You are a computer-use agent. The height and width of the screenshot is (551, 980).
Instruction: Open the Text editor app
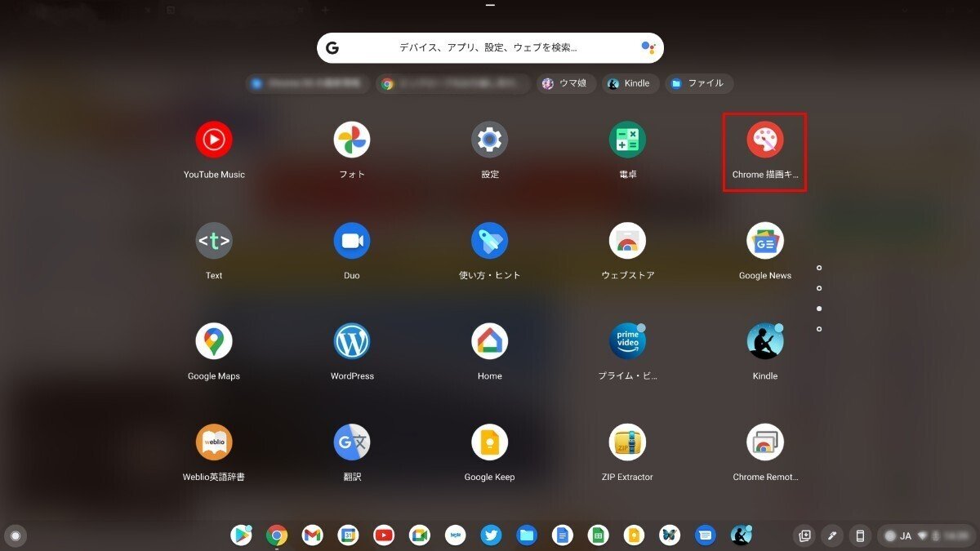click(214, 241)
